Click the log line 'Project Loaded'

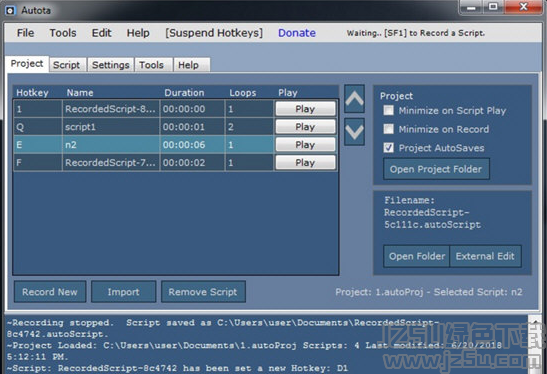254,351
